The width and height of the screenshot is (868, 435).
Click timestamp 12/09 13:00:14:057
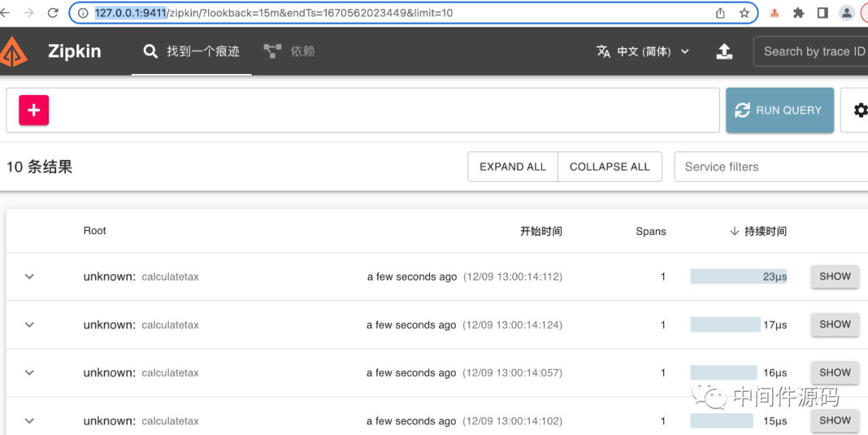(x=513, y=372)
